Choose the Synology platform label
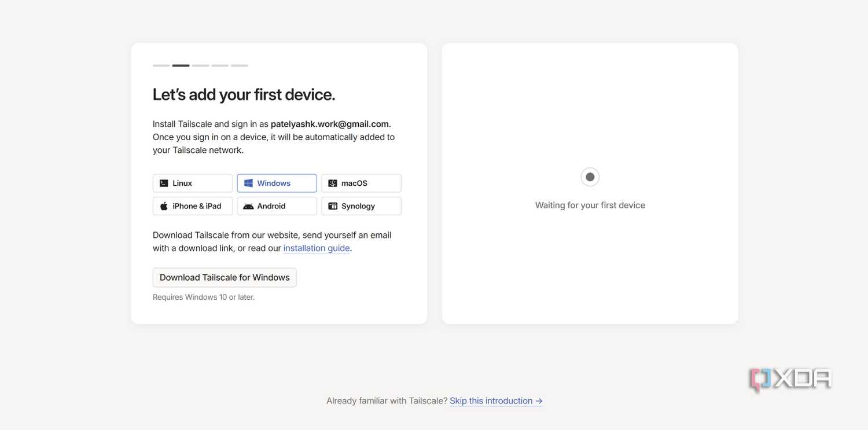The height and width of the screenshot is (430, 868). [x=358, y=206]
